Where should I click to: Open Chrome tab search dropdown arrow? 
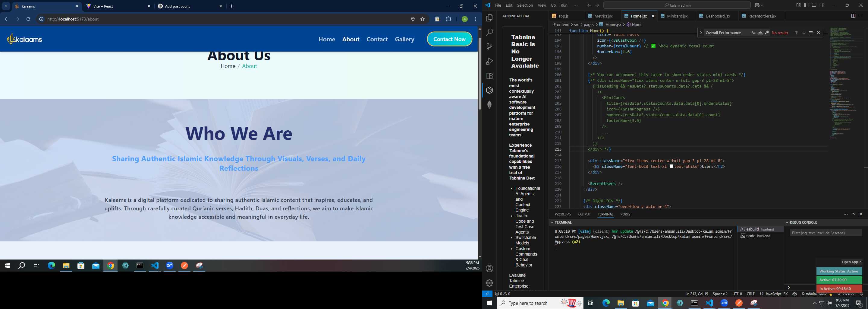pos(6,6)
